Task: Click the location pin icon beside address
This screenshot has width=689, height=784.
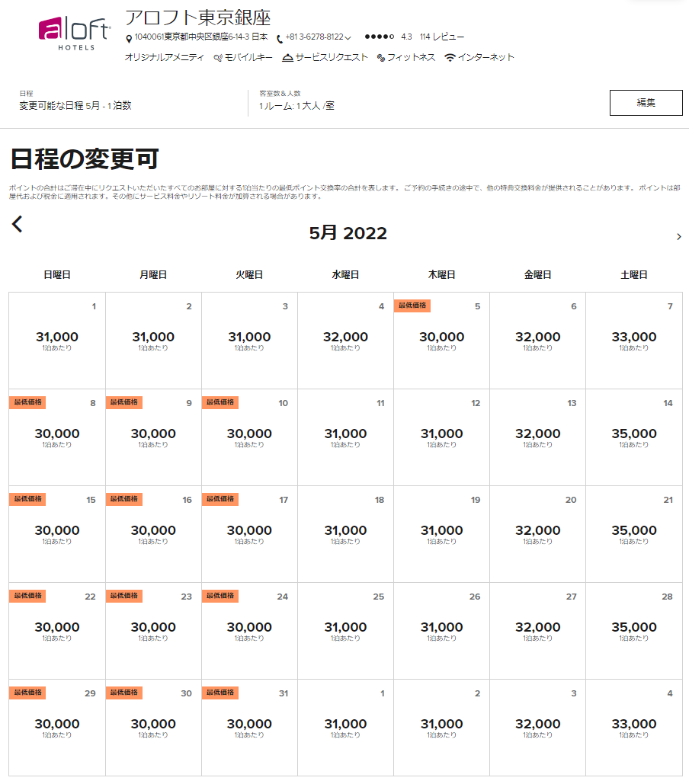Action: 128,38
